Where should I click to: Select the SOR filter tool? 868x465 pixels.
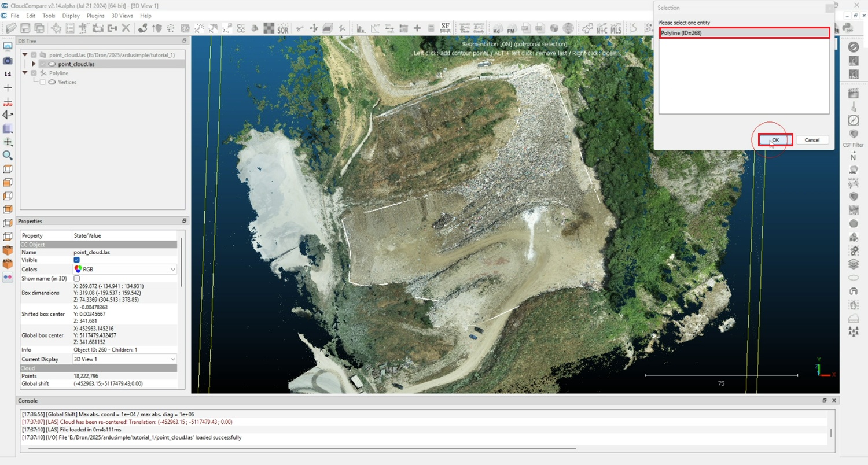[x=282, y=28]
